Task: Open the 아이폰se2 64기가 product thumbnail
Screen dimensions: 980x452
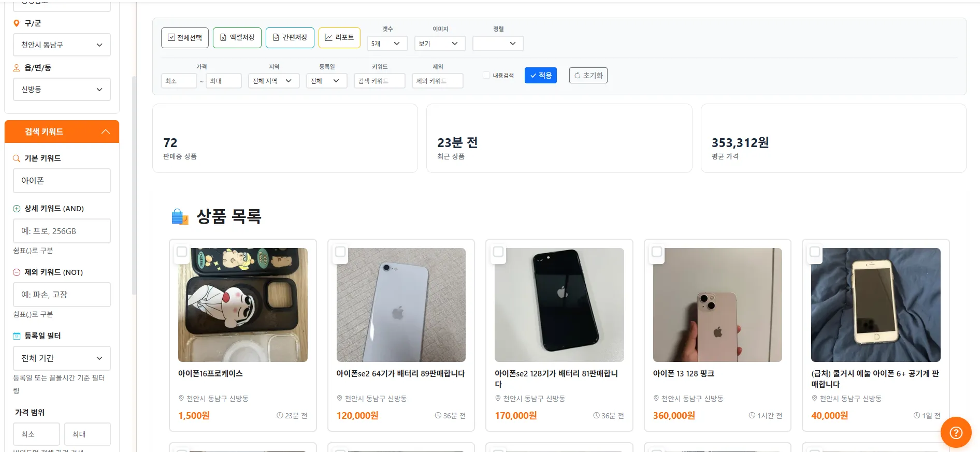Action: tap(401, 305)
